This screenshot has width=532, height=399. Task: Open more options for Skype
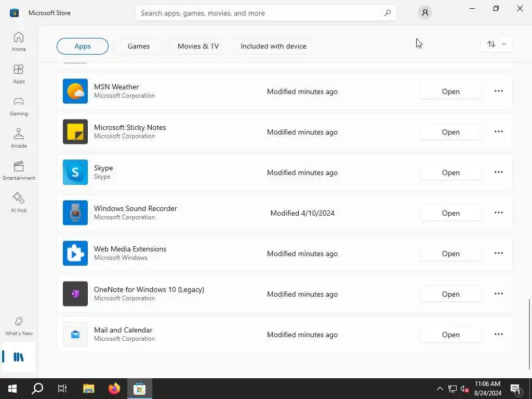tap(498, 172)
